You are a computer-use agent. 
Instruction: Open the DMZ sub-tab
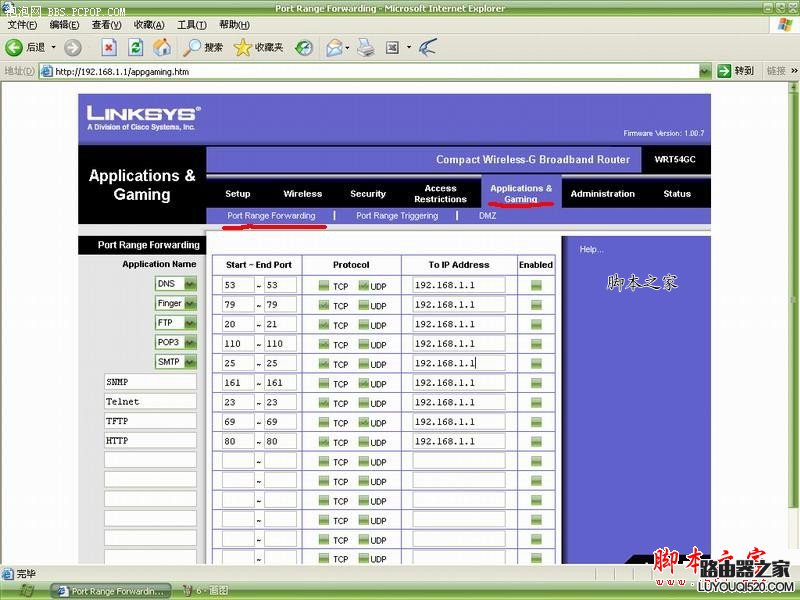pos(487,216)
